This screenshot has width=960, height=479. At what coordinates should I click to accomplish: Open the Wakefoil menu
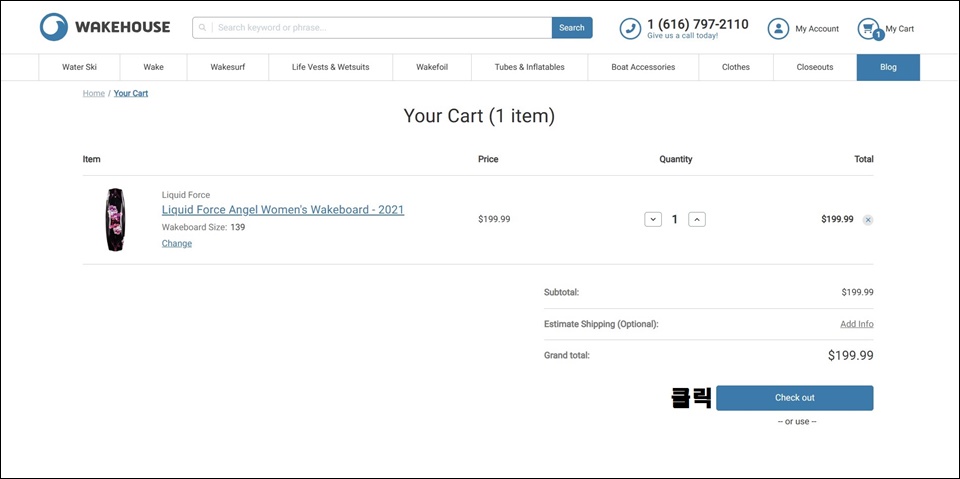(432, 67)
